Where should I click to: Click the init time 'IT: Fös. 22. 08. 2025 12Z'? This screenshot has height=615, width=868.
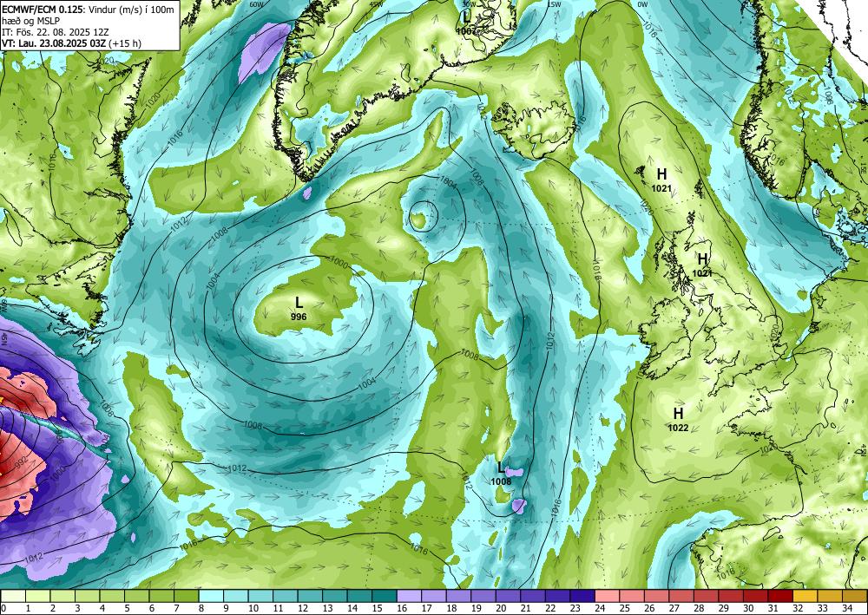[55, 31]
